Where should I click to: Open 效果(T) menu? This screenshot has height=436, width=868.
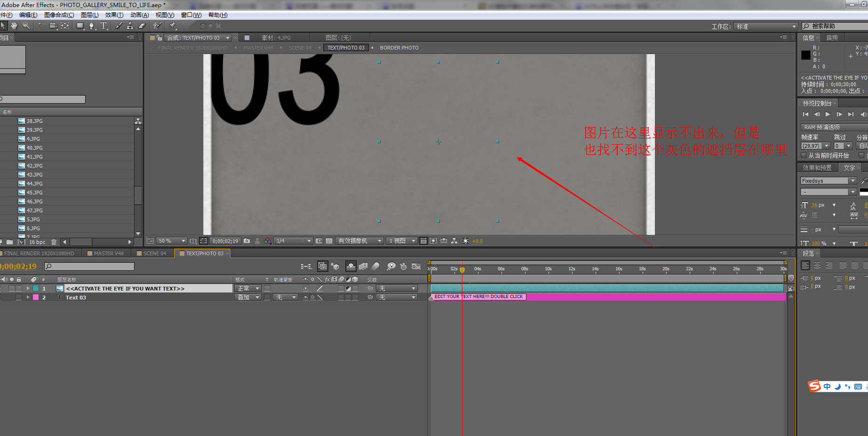pyautogui.click(x=114, y=15)
